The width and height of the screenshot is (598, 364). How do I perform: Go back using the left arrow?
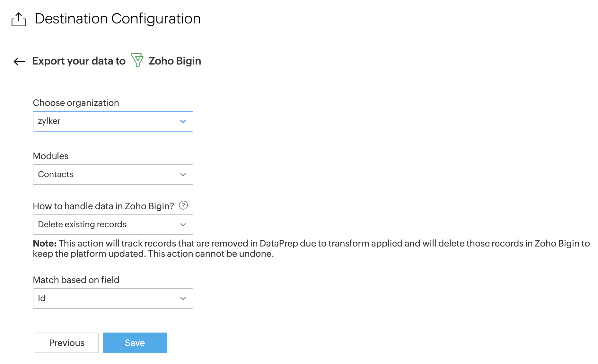pos(19,61)
